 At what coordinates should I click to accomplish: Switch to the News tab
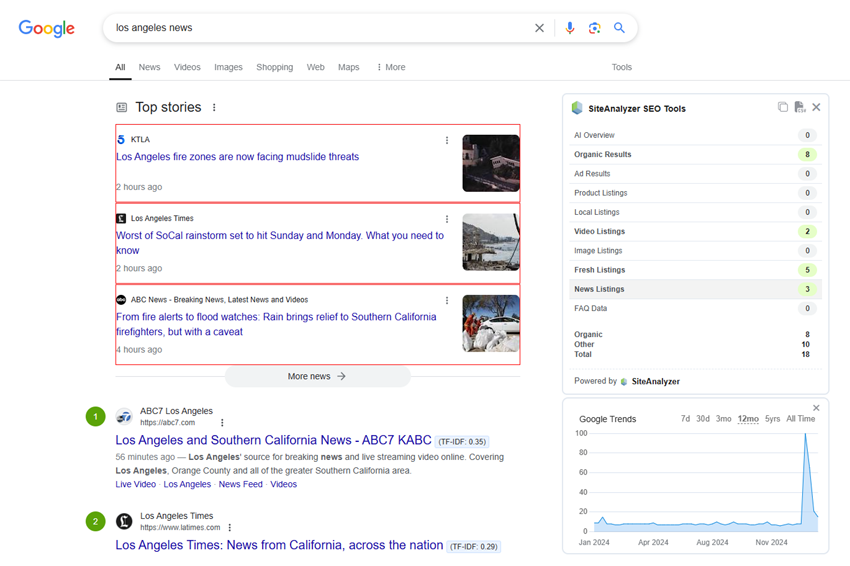149,67
